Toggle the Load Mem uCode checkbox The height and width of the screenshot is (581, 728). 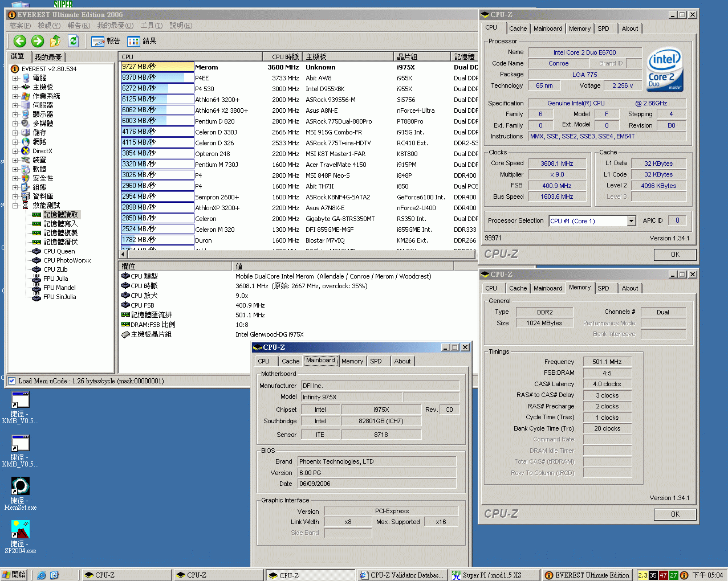tap(11, 381)
